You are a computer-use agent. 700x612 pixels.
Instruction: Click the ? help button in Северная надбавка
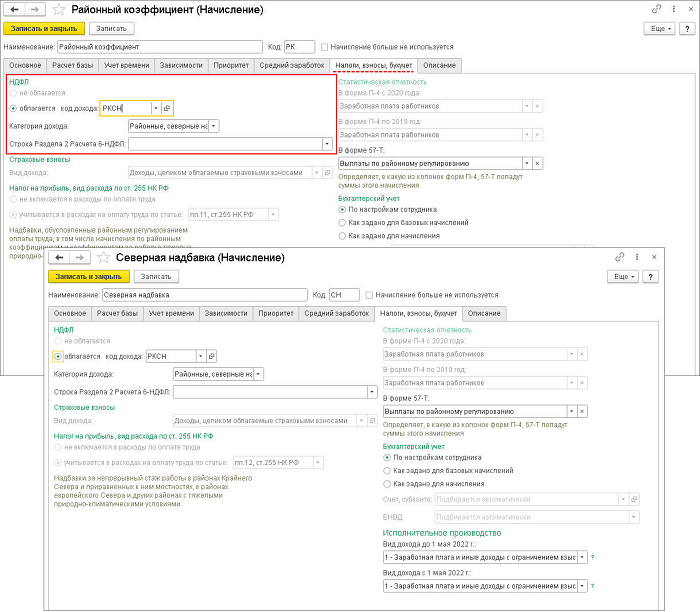pos(651,275)
